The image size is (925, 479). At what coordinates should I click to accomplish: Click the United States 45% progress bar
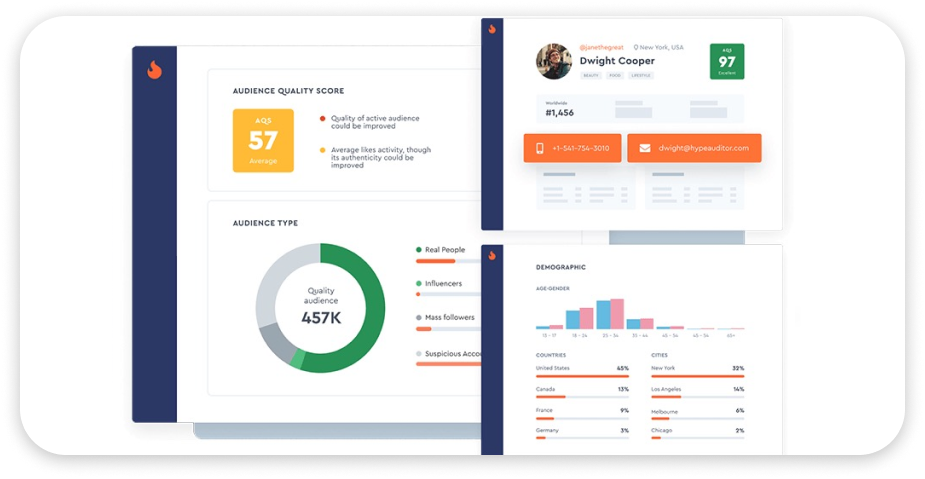(582, 377)
